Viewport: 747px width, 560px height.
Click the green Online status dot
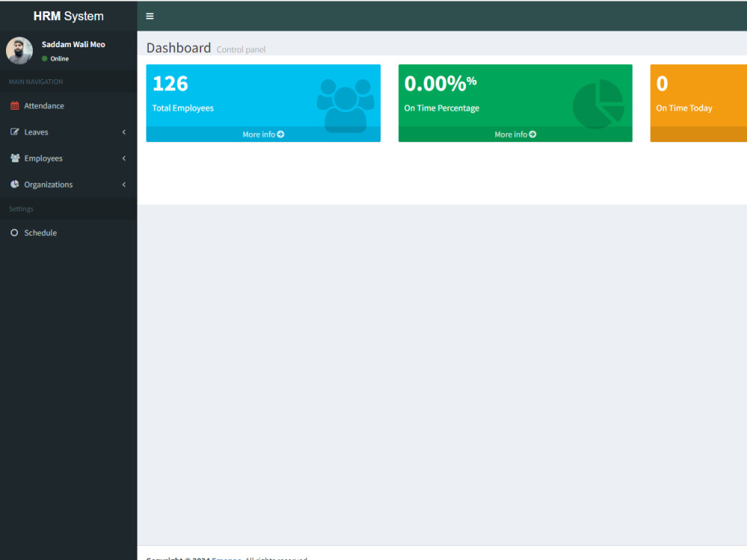click(x=45, y=58)
